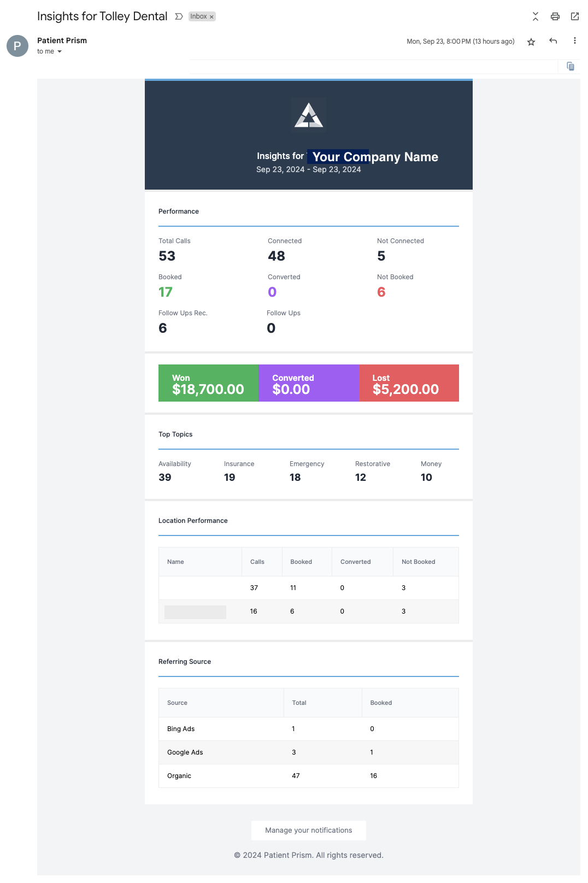The height and width of the screenshot is (883, 588).
Task: Click location booked value 11
Action: click(x=293, y=588)
